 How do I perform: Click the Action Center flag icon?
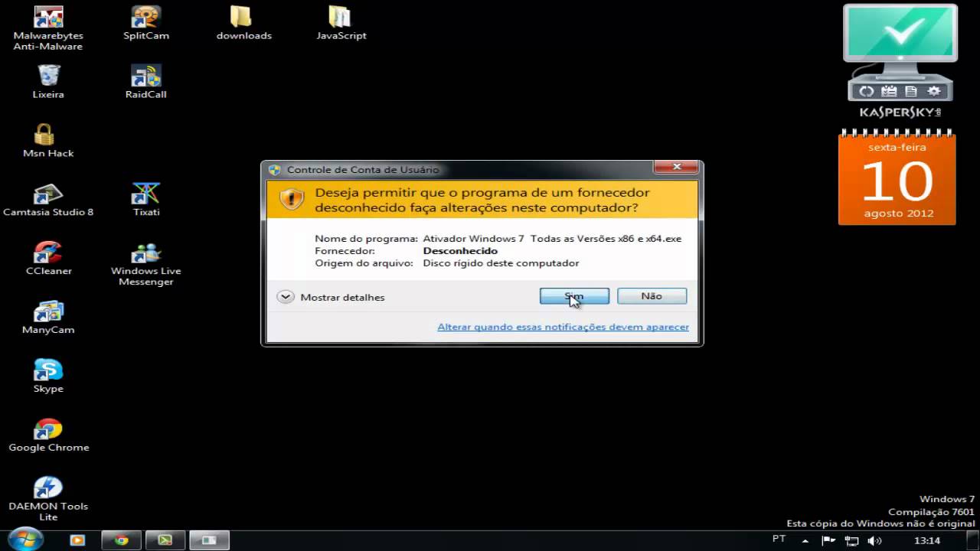tap(828, 540)
